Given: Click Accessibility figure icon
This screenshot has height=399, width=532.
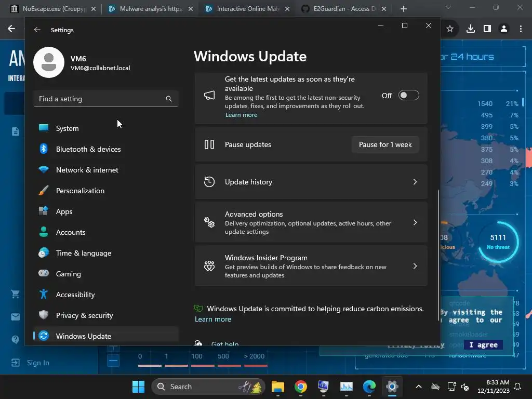Looking at the screenshot, I should [44, 294].
